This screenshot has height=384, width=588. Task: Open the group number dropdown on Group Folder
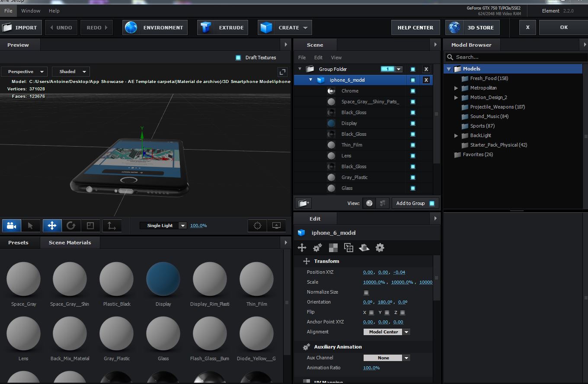point(399,69)
